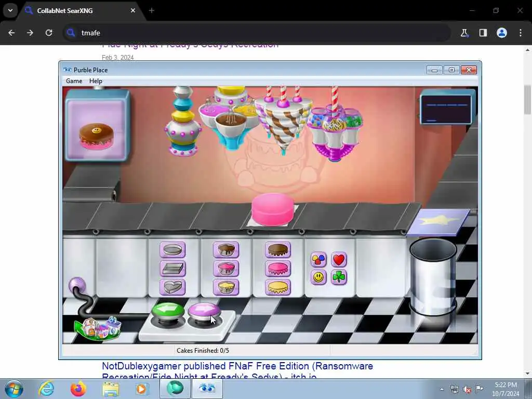Add the colored candies decoration

318,260
